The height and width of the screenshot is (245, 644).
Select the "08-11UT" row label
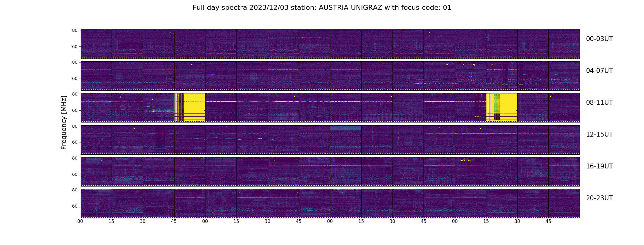(599, 103)
